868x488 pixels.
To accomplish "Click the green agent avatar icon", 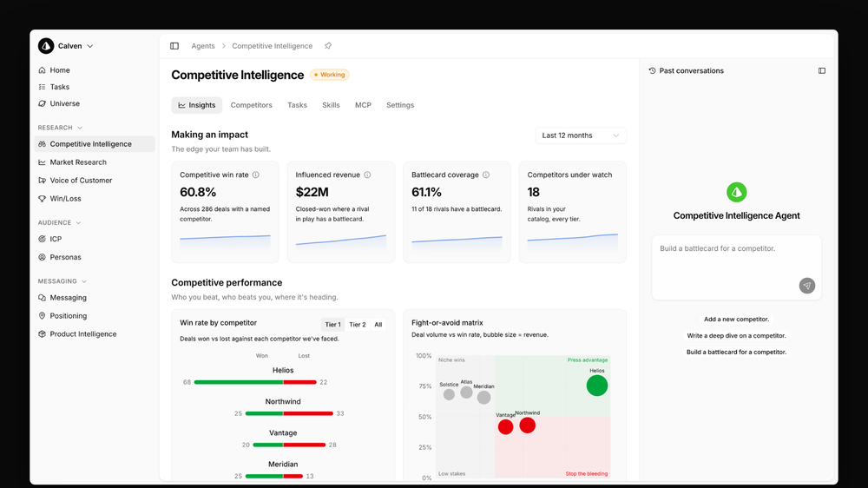I will [x=736, y=192].
